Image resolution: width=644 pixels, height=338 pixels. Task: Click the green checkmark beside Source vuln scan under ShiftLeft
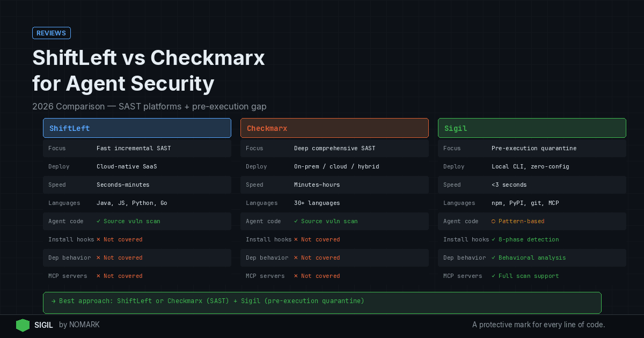point(99,221)
